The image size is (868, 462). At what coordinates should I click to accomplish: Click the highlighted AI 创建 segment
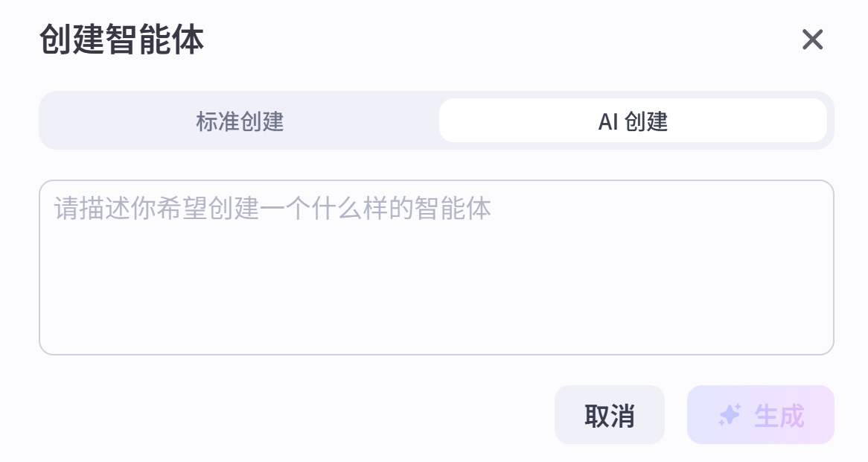[x=633, y=121]
